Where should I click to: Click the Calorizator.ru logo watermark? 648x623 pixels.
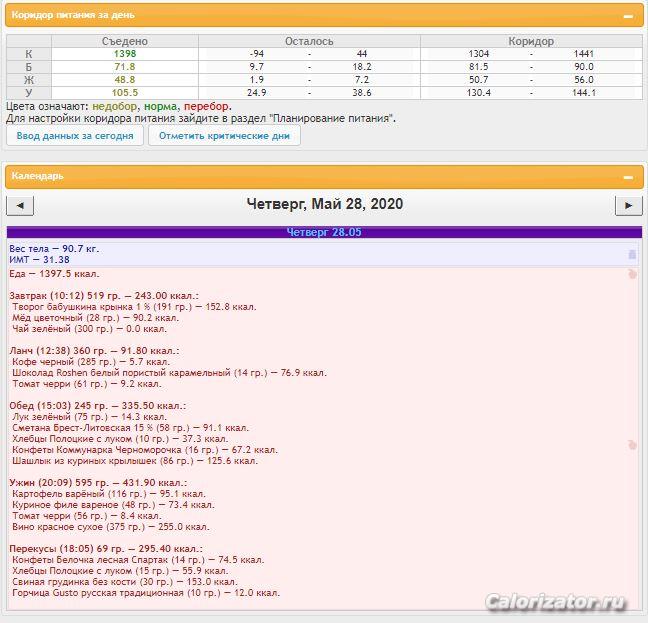coord(556,601)
